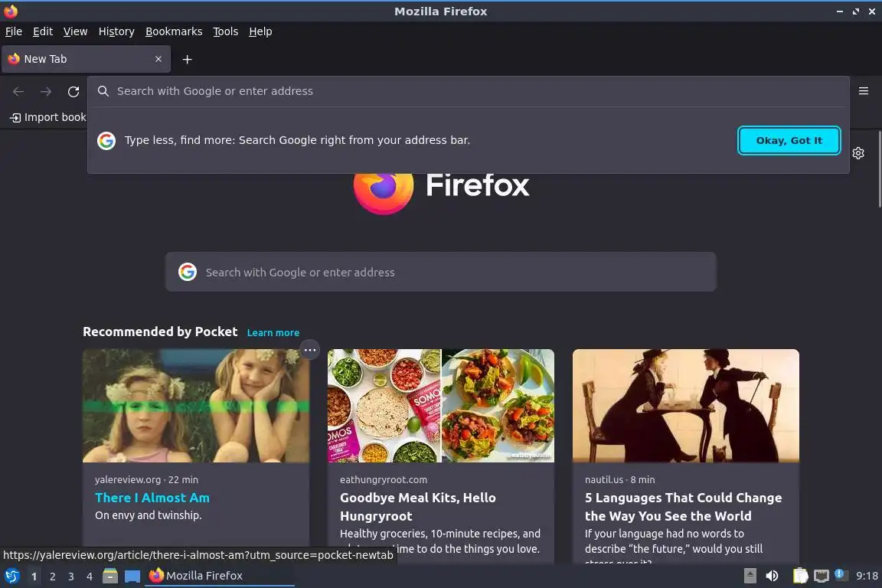Open There I Almost Am article link
Viewport: 882px width, 588px height.
click(152, 498)
